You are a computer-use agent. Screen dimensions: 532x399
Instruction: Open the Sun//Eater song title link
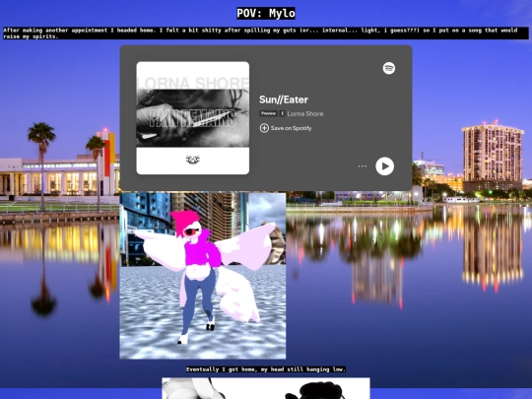(284, 100)
